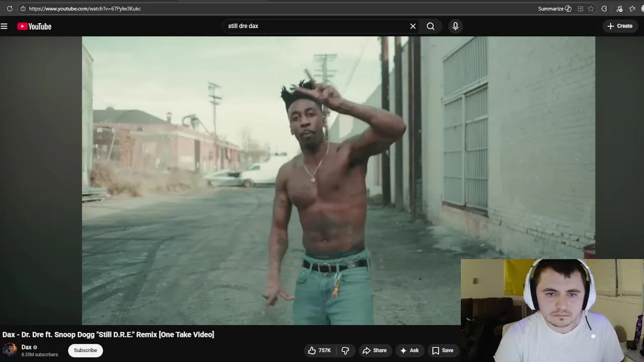The width and height of the screenshot is (644, 362).
Task: Go to the YouTube home logo
Action: (34, 26)
